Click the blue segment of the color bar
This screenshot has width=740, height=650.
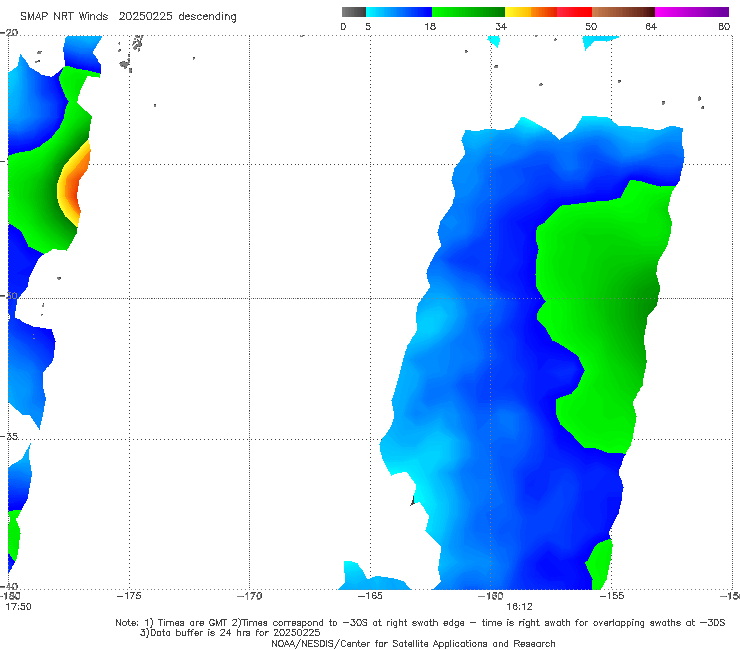click(399, 12)
